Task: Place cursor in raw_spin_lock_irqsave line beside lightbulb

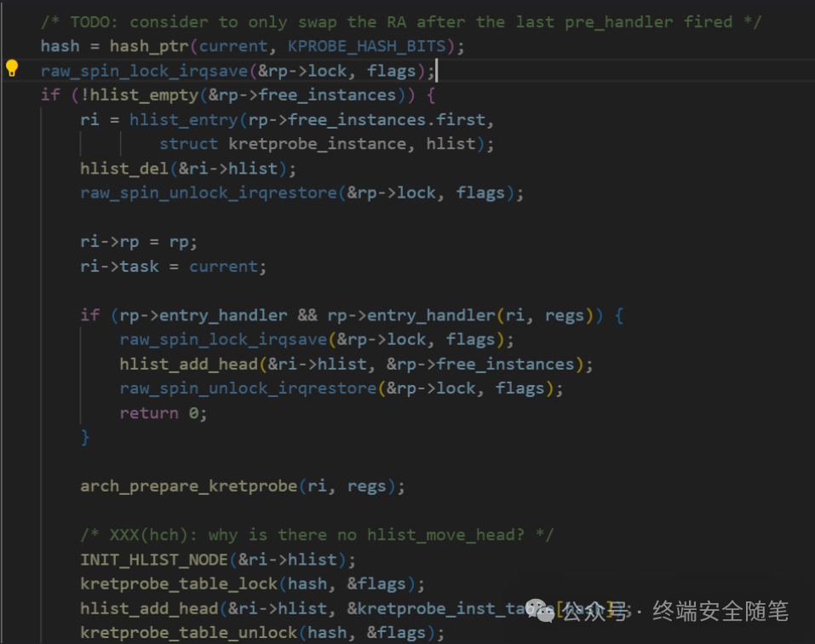Action: pos(238,71)
